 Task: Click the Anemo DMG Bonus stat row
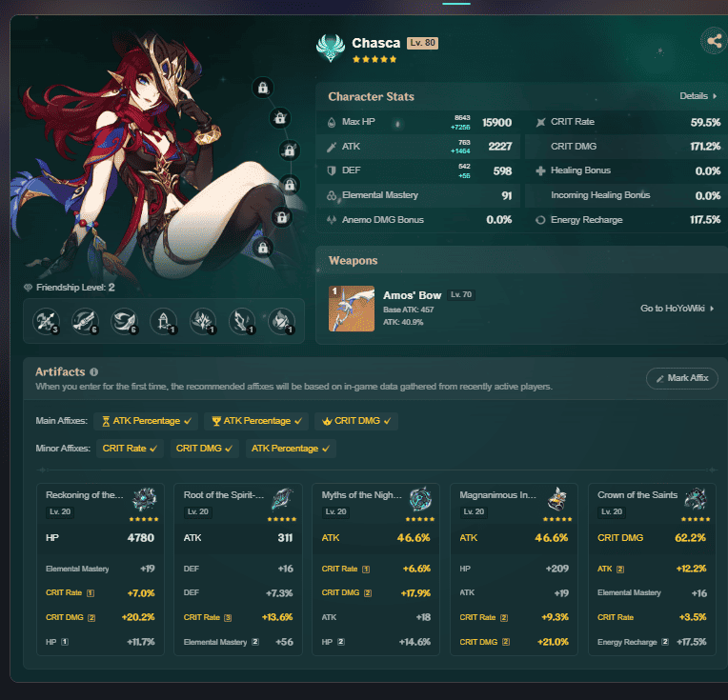pos(419,220)
